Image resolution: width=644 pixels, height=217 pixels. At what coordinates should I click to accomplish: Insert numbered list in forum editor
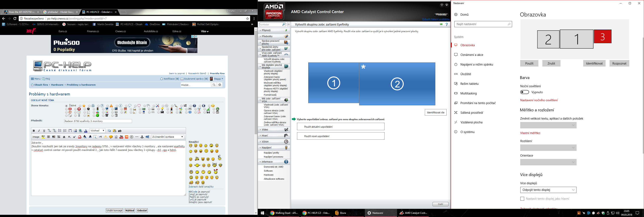pyautogui.click(x=65, y=131)
